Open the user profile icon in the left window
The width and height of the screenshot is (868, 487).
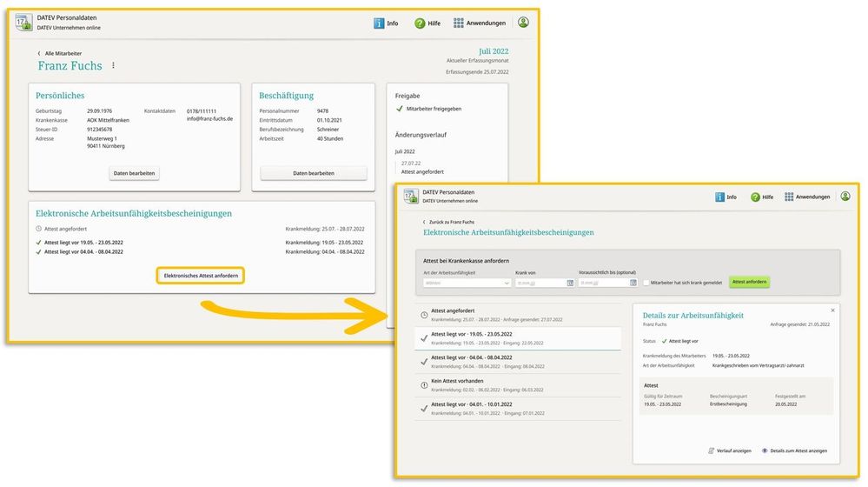click(x=523, y=23)
